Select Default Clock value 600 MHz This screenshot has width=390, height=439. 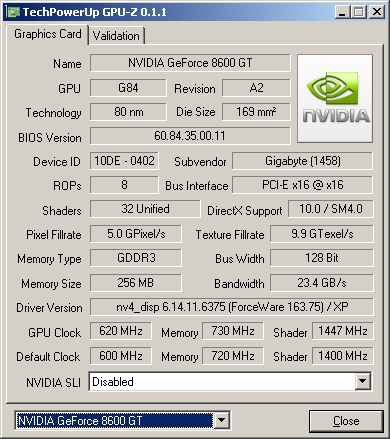coord(121,356)
